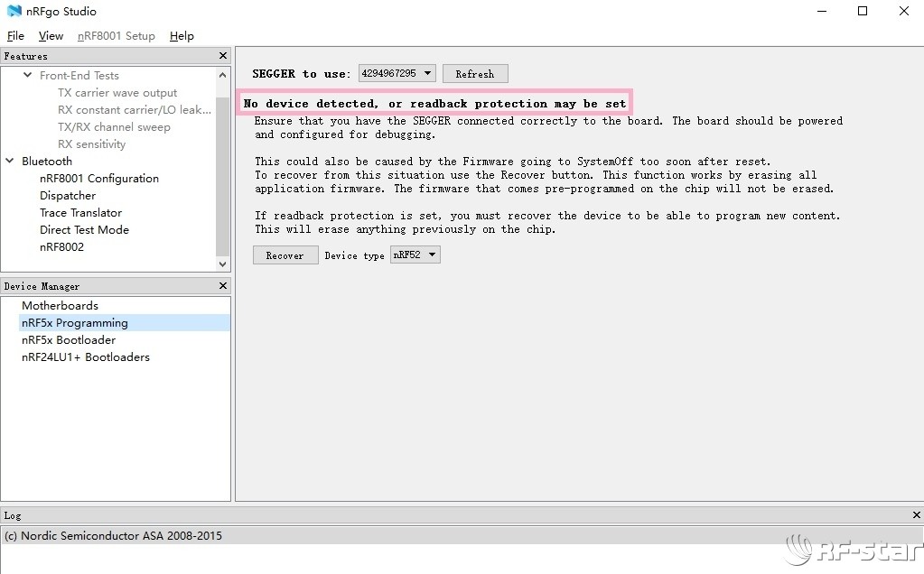Open the View menu

click(x=51, y=36)
